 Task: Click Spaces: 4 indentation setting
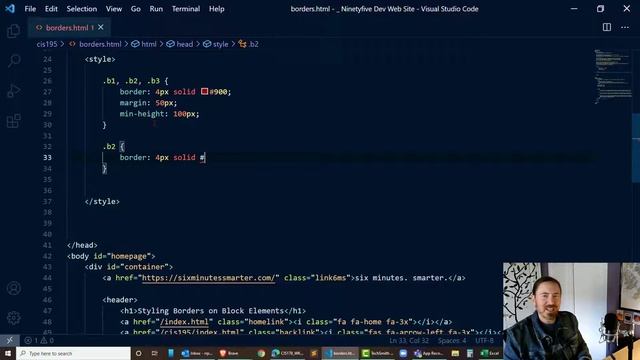tap(452, 340)
